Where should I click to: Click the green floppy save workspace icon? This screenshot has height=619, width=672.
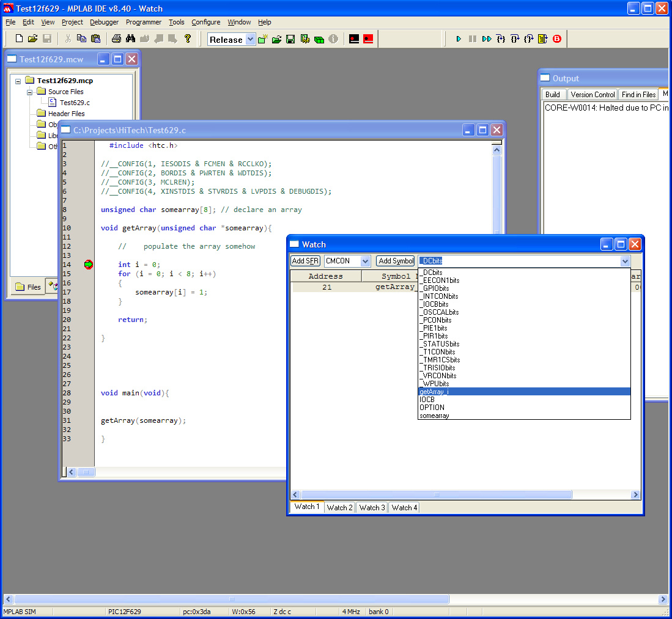(290, 39)
